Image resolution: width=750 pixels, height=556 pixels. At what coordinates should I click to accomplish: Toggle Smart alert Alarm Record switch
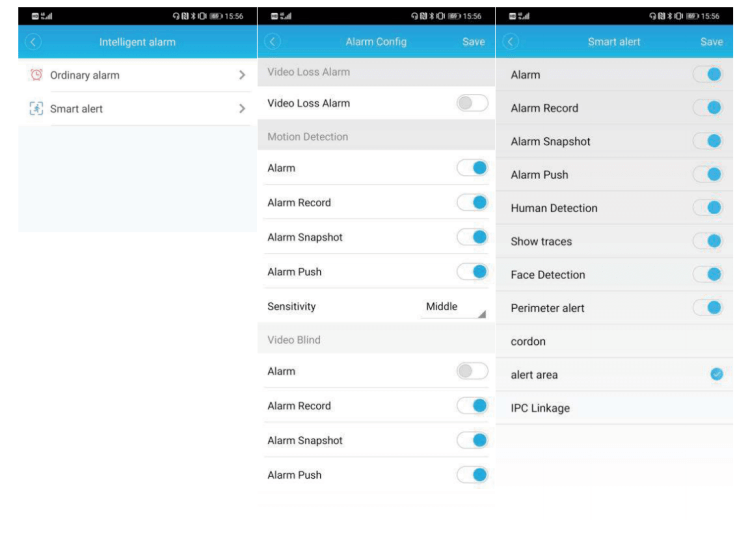click(708, 108)
